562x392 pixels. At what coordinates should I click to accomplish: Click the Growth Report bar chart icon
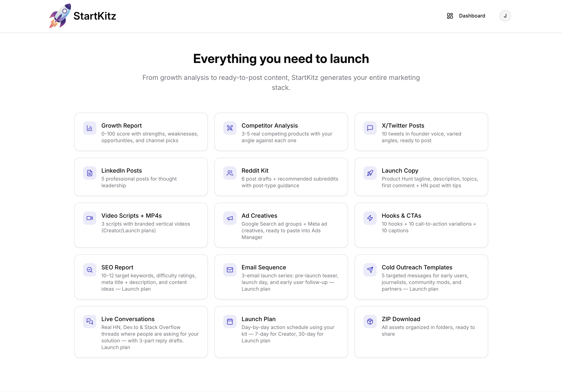pos(89,128)
